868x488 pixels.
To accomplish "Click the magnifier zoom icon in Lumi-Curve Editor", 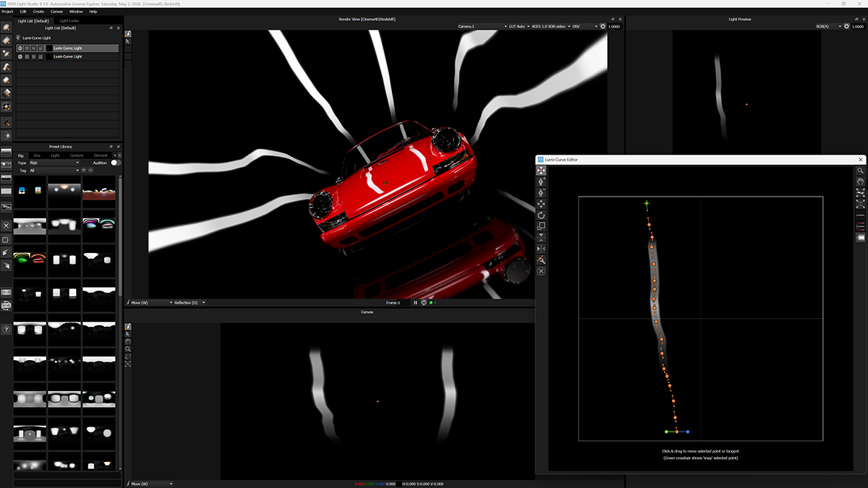I will tap(860, 171).
